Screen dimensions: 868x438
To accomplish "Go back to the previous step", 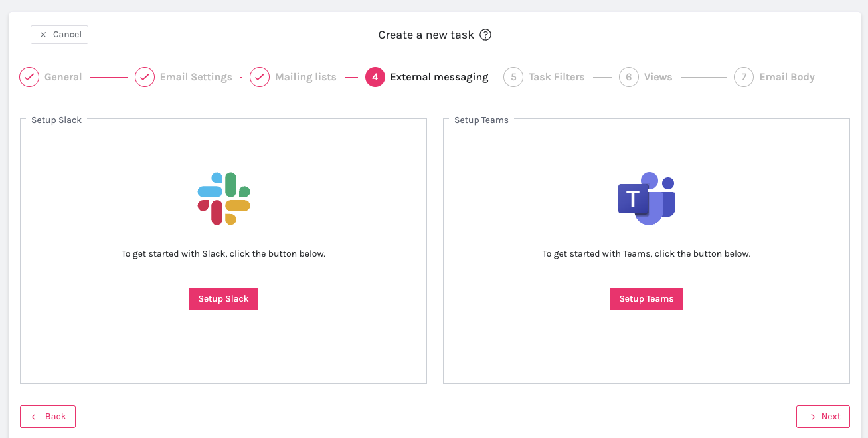I will pos(48,417).
